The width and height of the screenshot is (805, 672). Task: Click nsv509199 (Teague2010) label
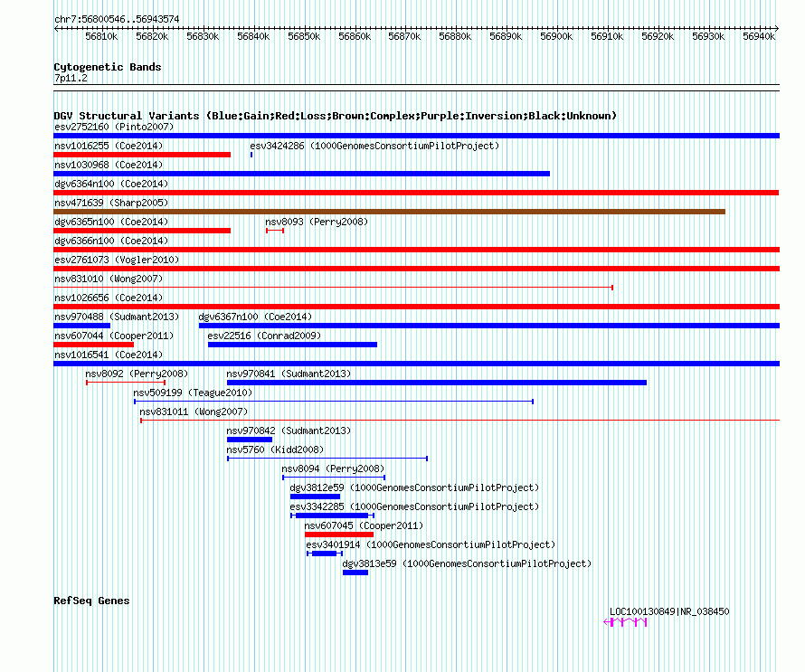coord(193,393)
